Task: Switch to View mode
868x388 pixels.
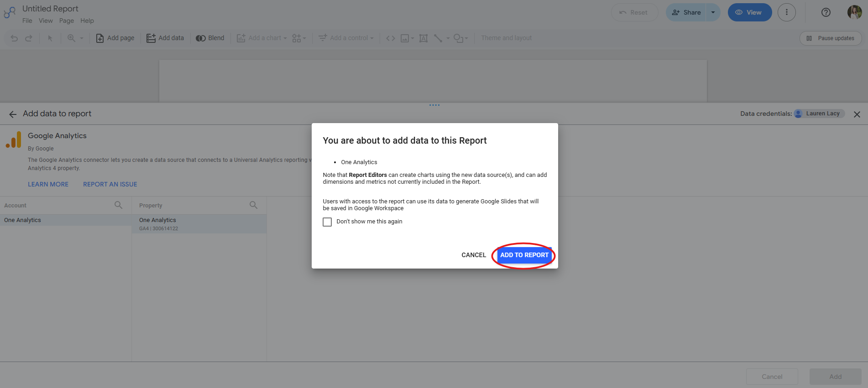Action: (x=749, y=12)
